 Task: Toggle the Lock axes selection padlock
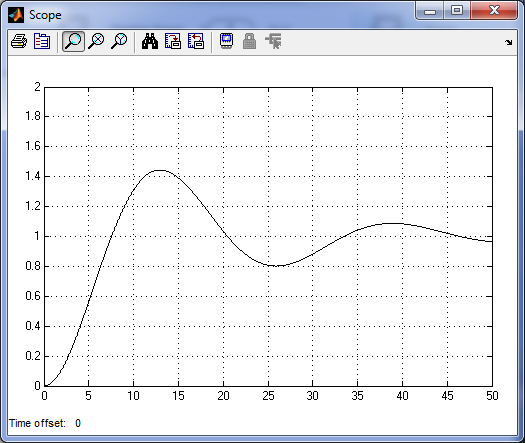point(249,42)
